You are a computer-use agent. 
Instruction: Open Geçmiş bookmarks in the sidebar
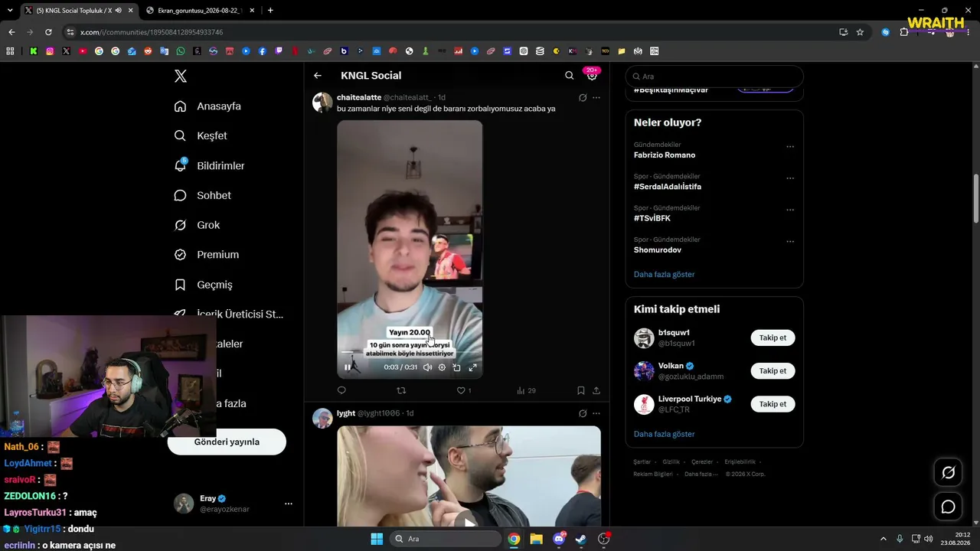click(x=204, y=285)
